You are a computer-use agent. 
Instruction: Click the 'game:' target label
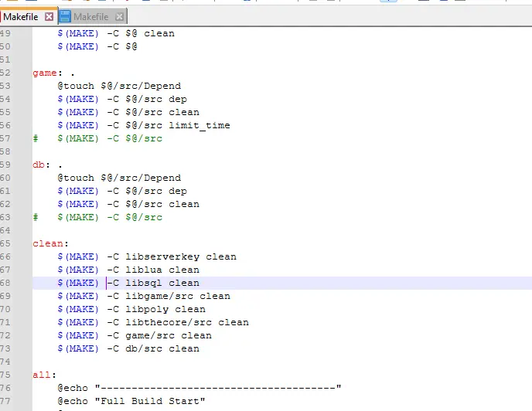tap(47, 73)
